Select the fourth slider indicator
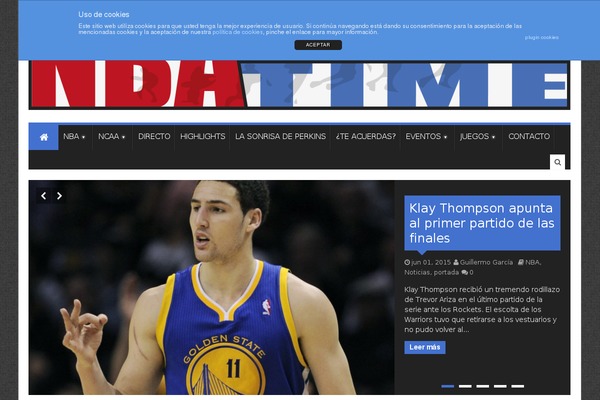Screen dimensions: 600x400 (x=500, y=386)
